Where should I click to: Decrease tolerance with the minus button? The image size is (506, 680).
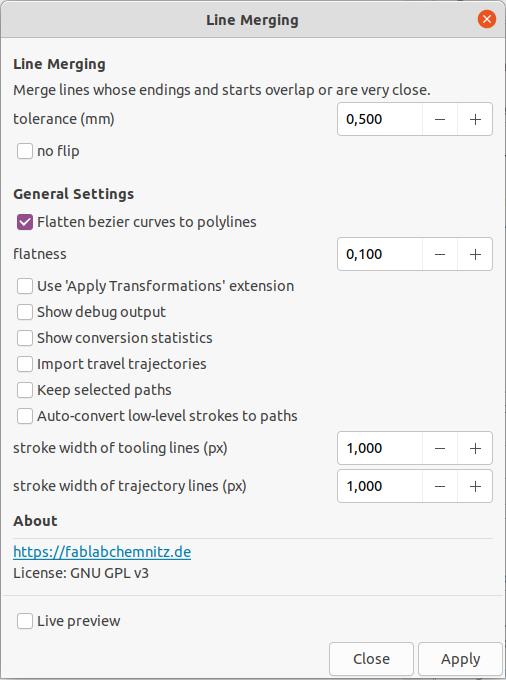pos(440,119)
